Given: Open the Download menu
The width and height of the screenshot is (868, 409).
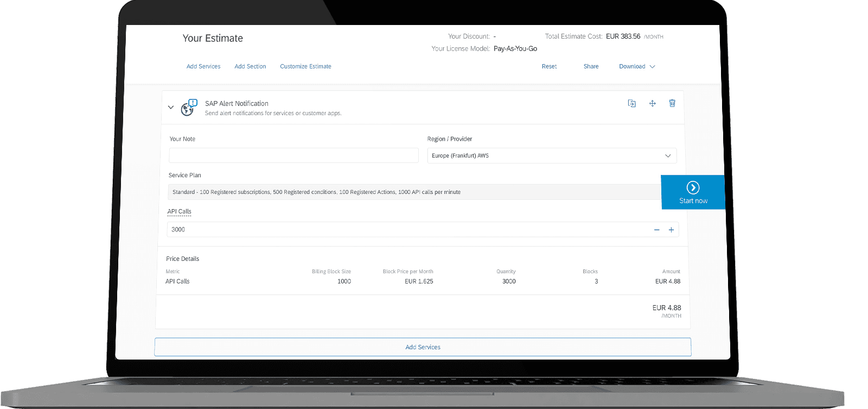Looking at the screenshot, I should tap(637, 66).
